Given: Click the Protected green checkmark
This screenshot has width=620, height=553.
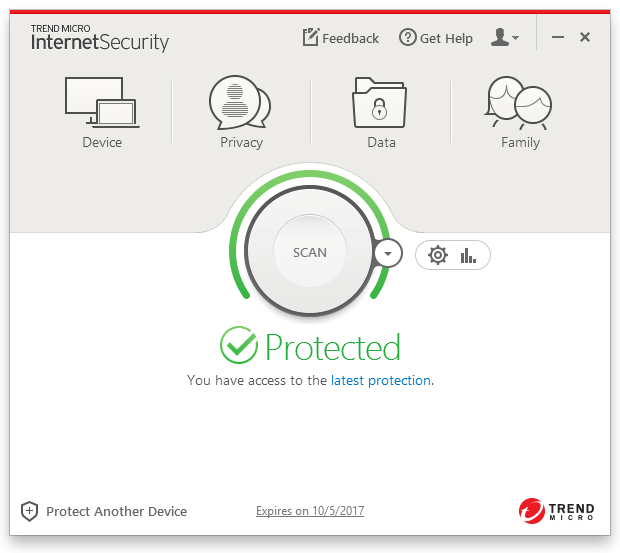Looking at the screenshot, I should 239,346.
